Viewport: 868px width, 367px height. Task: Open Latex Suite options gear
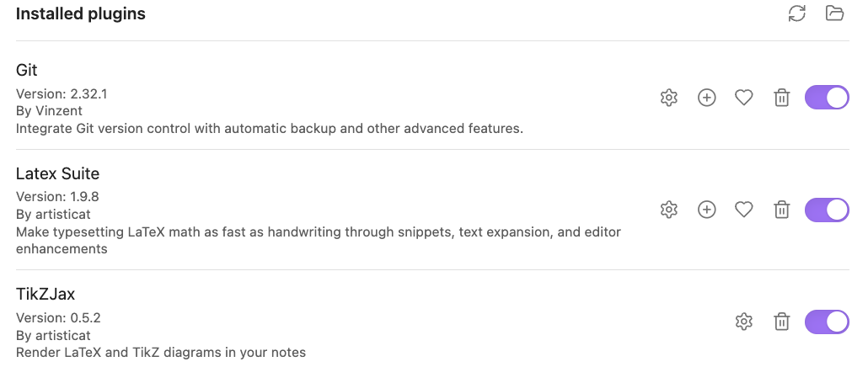[x=669, y=210]
